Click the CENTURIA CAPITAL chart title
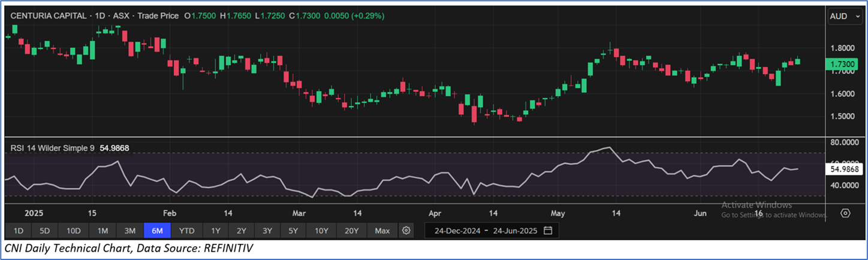Viewport: 868px width, 260px height. click(47, 16)
